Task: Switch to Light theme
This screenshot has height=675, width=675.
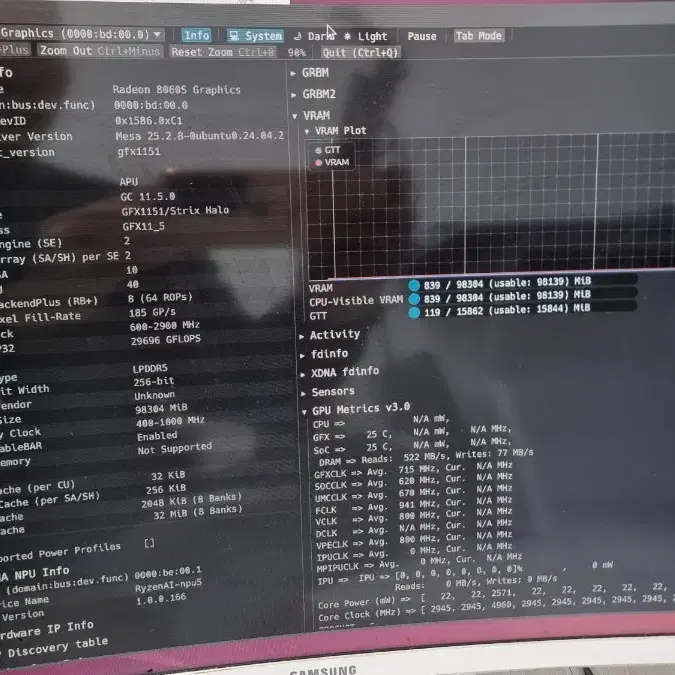Action: coord(366,37)
